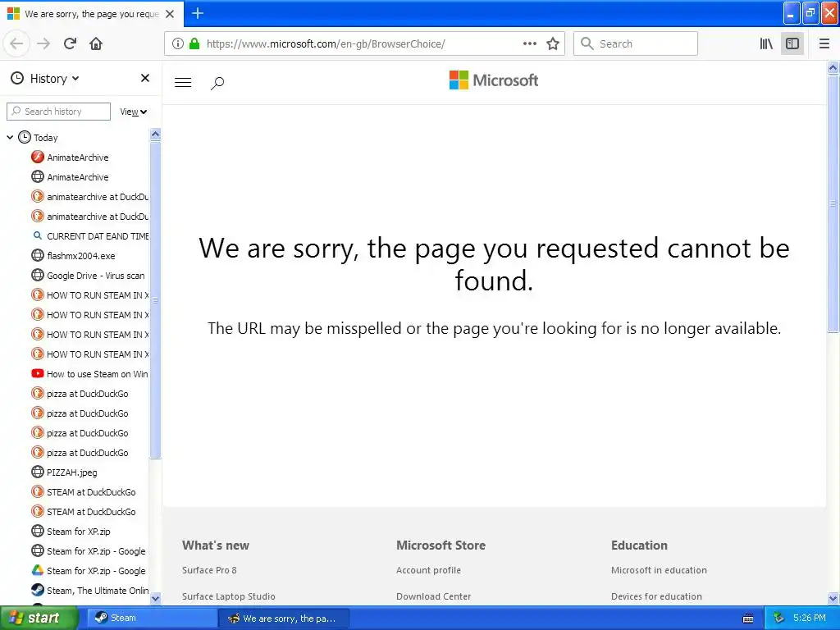Click the green padlock security icon
Viewport: 840px width, 630px height.
point(194,44)
